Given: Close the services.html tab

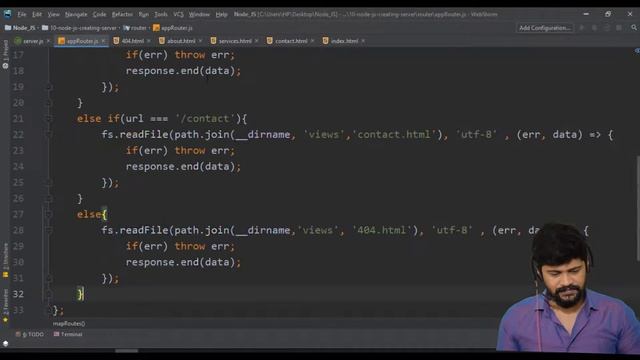Looking at the screenshot, I should coord(257,41).
